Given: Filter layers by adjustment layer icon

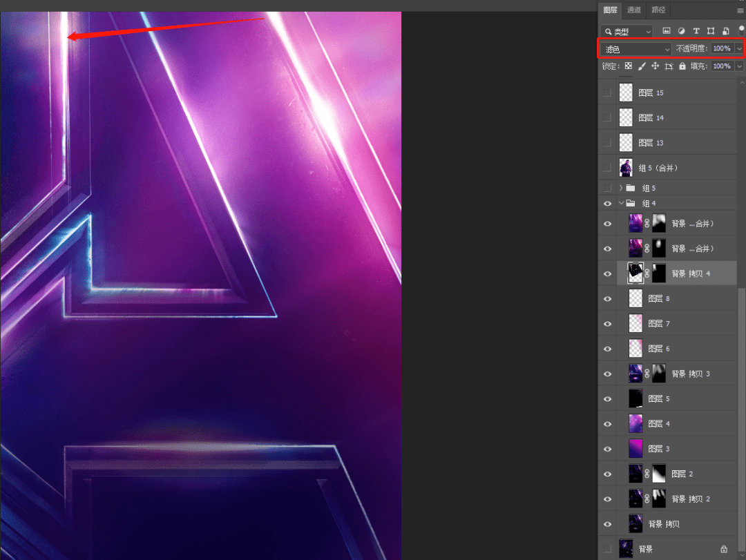Looking at the screenshot, I should point(681,31).
